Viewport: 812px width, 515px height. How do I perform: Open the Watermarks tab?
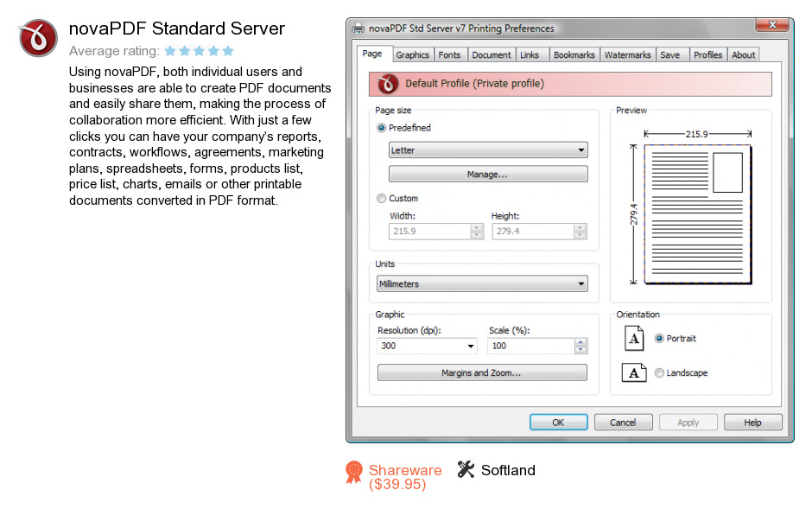[627, 55]
